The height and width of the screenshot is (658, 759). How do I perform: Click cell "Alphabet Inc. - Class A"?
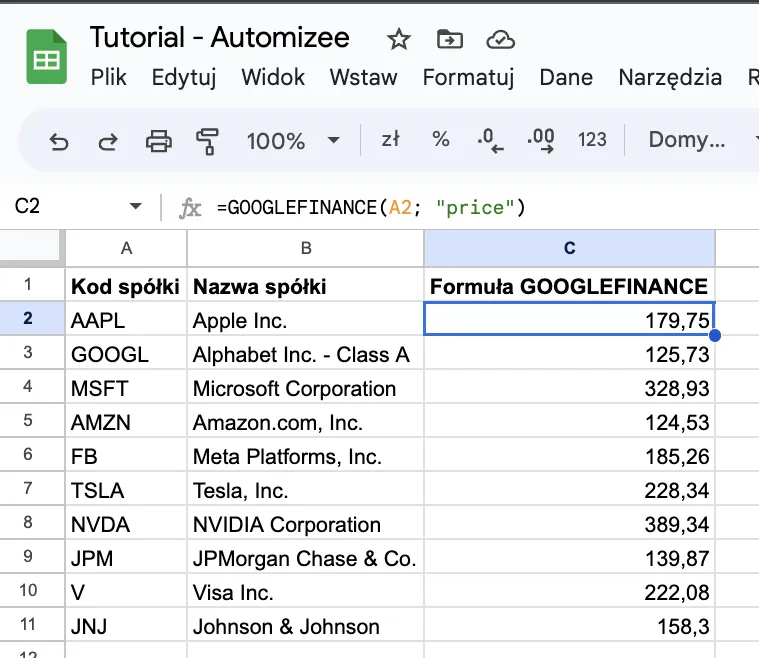click(x=305, y=352)
